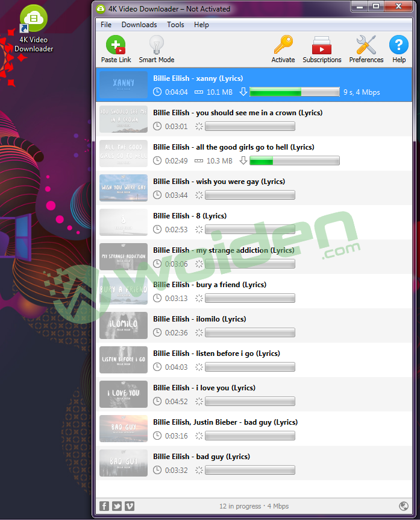Click the clock icon on i love you row
420x520 pixels.
157,401
